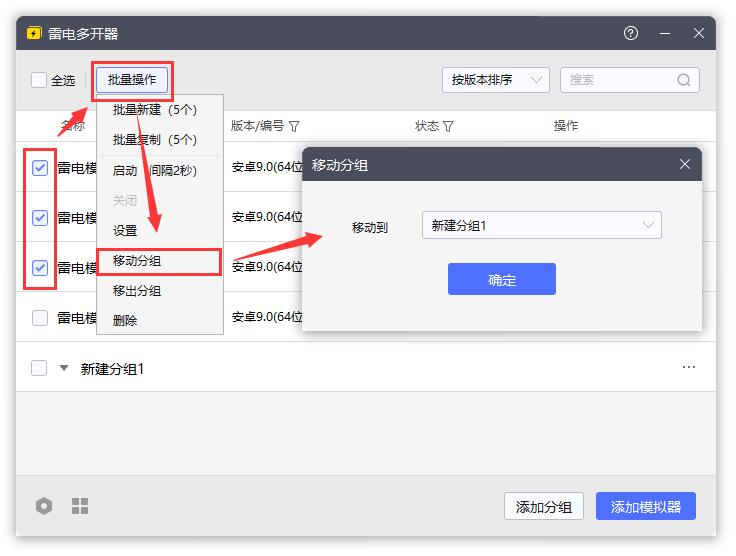Minimize the 雷电多开器 window

click(x=665, y=33)
